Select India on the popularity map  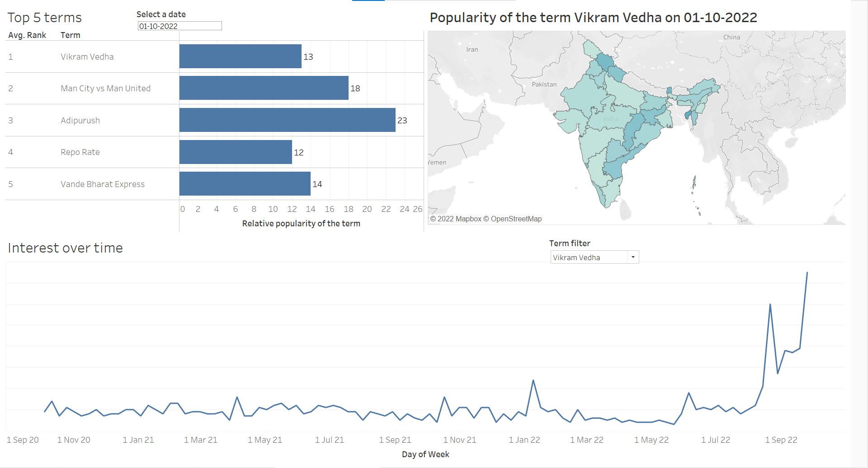pos(610,119)
